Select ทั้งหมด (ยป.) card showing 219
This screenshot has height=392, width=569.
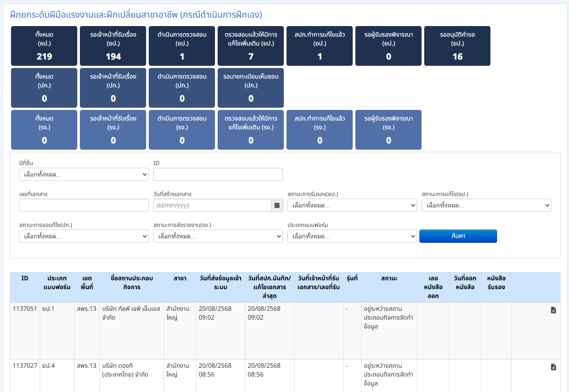coord(44,46)
